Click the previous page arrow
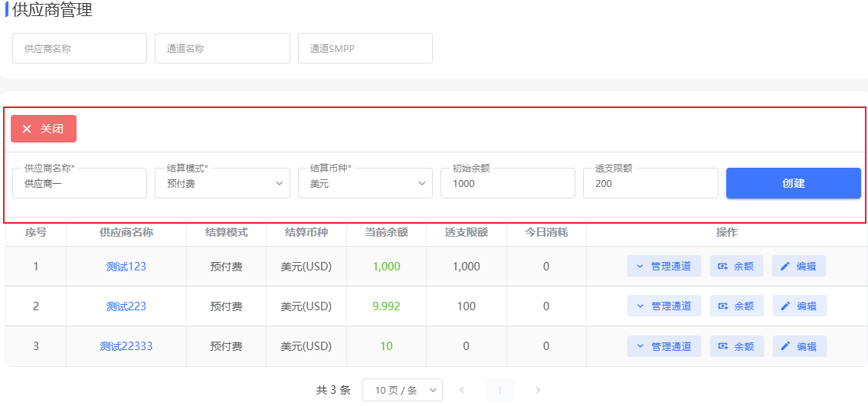868x406 pixels. pyautogui.click(x=461, y=390)
